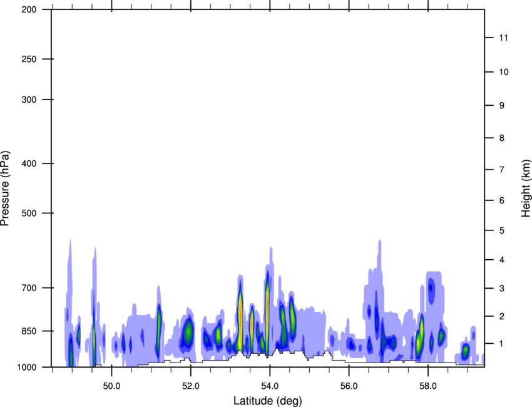Click the 200 pressure tick label

point(29,9)
